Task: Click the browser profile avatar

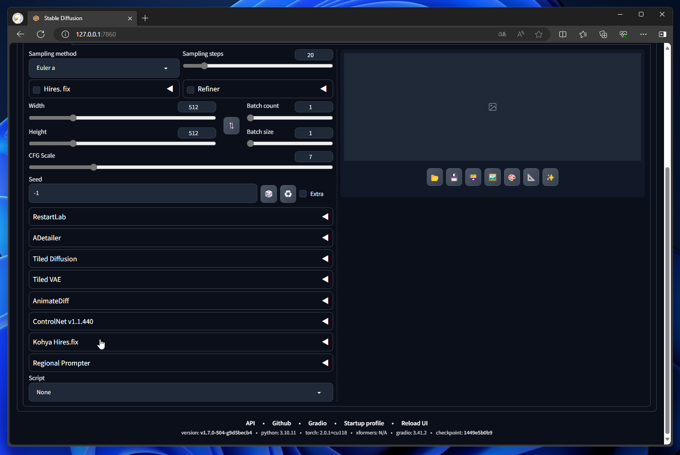Action: pos(18,18)
